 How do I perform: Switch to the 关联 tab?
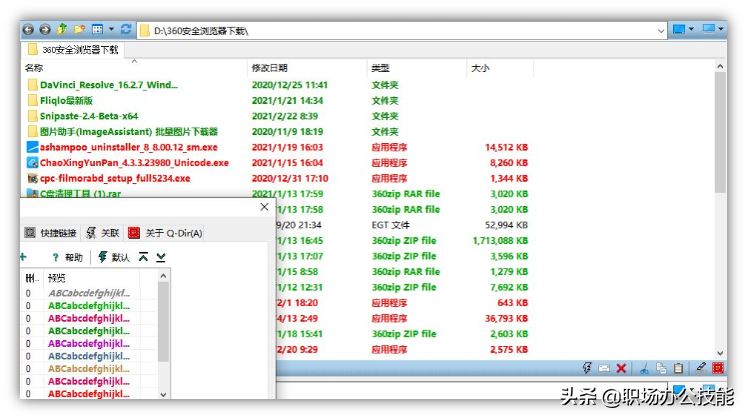point(102,233)
